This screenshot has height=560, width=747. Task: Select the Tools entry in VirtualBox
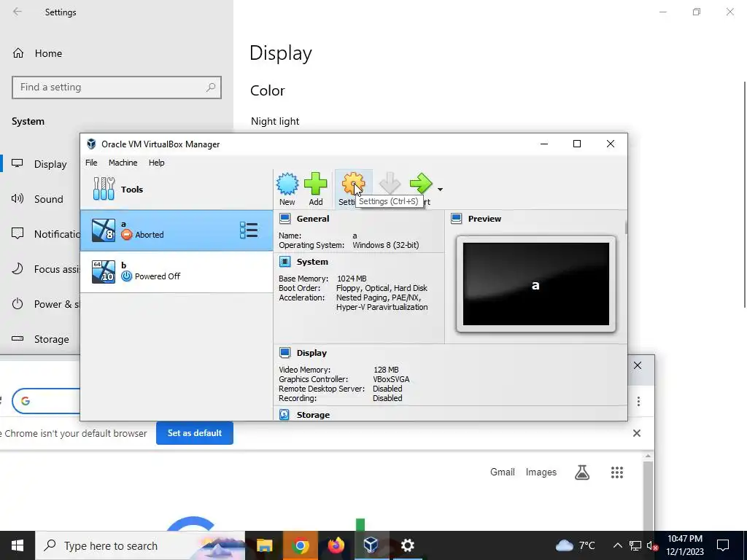point(177,190)
